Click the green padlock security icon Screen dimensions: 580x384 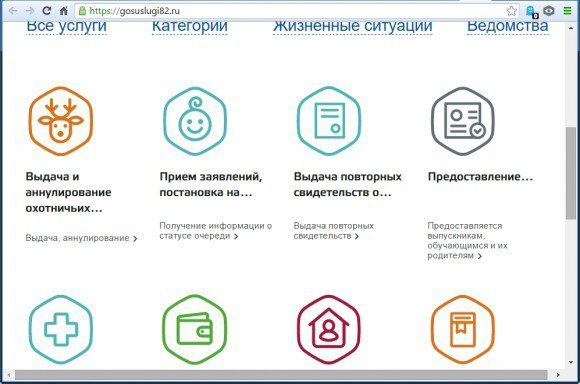pyautogui.click(x=82, y=11)
